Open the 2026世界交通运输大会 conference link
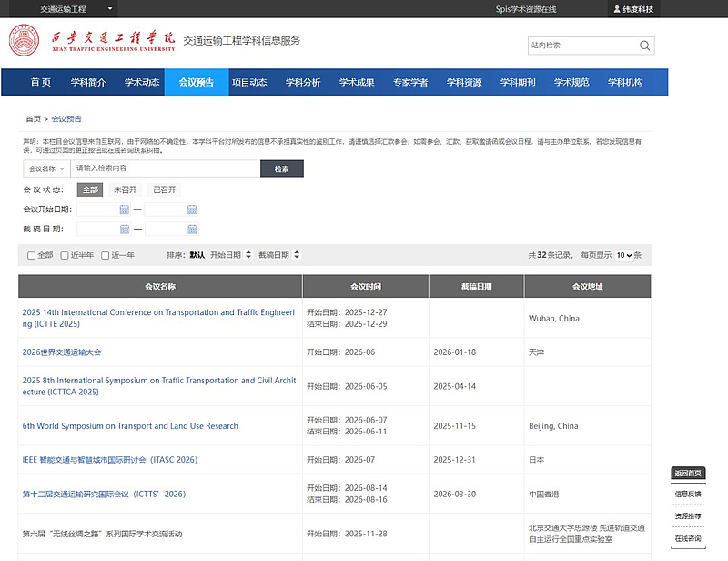 point(62,352)
